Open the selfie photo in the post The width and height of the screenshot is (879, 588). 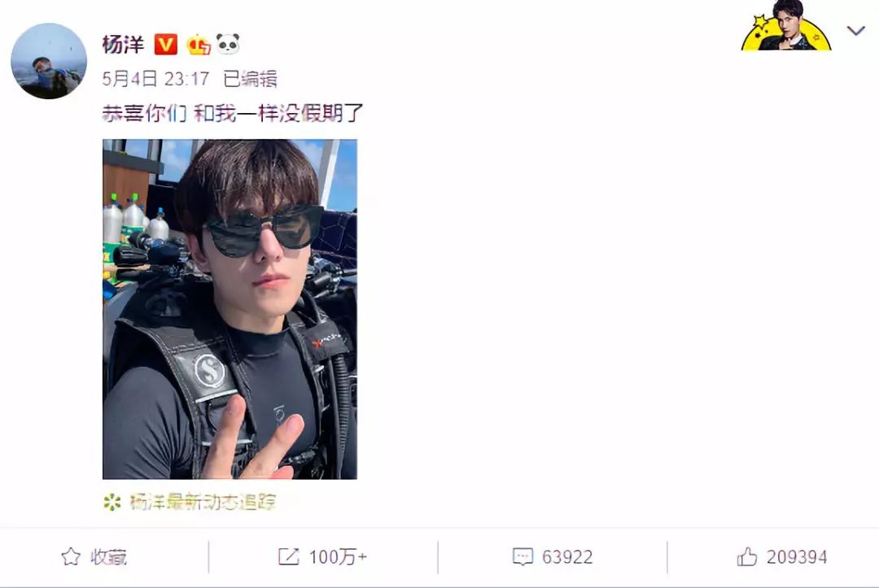pos(230,309)
